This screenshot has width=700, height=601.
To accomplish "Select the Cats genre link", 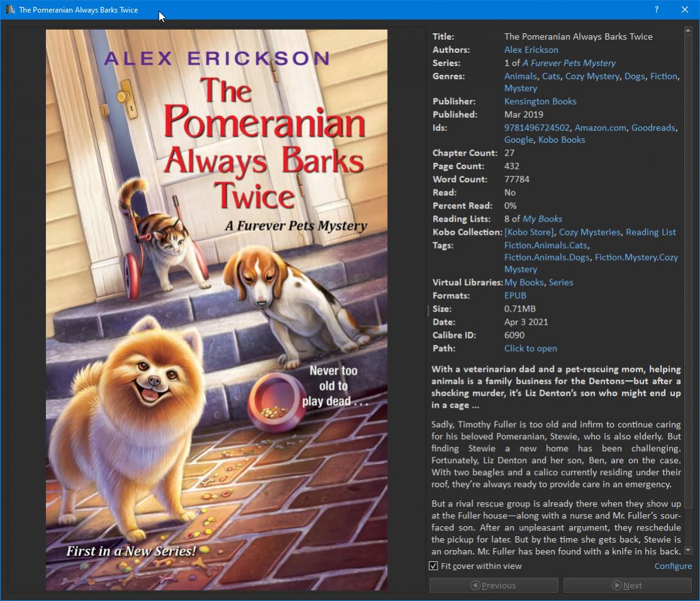I will [551, 76].
